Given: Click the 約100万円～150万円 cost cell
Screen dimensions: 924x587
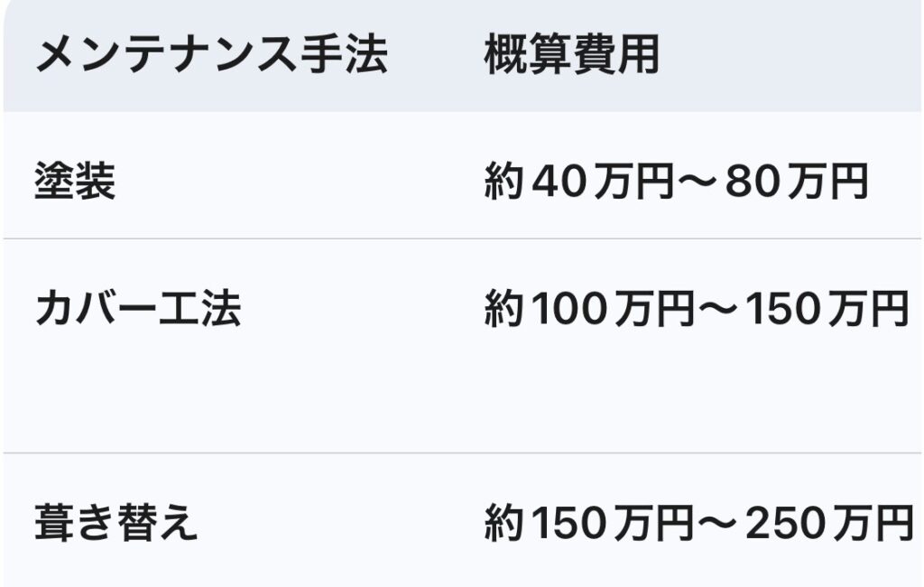Looking at the screenshot, I should point(696,310).
